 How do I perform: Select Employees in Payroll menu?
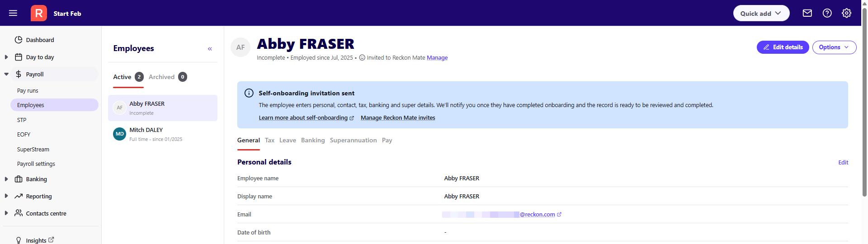(54, 105)
